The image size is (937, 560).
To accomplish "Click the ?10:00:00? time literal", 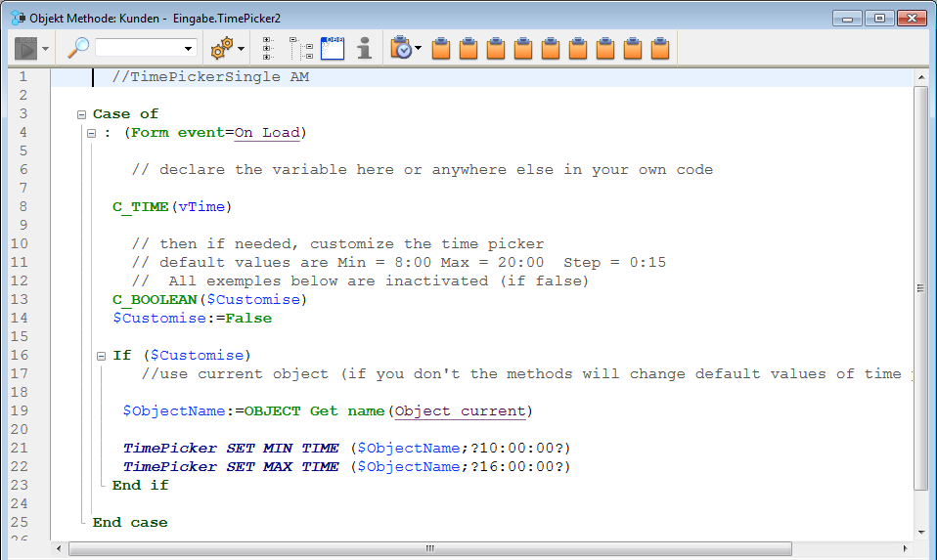I will pos(516,449).
